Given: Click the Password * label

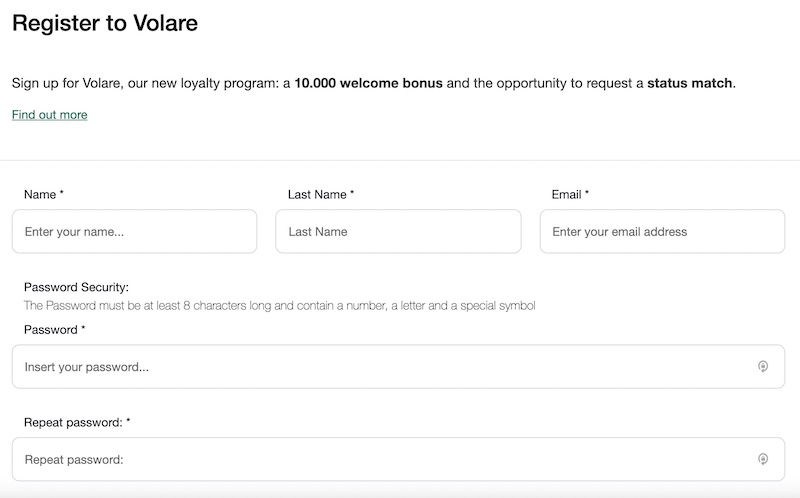Looking at the screenshot, I should 55,330.
